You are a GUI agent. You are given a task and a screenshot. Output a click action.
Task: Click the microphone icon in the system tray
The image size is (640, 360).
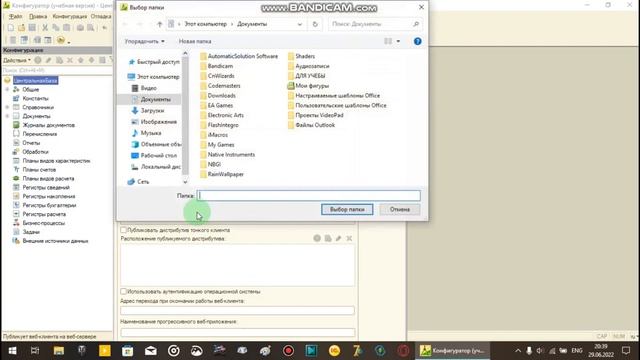point(529,351)
